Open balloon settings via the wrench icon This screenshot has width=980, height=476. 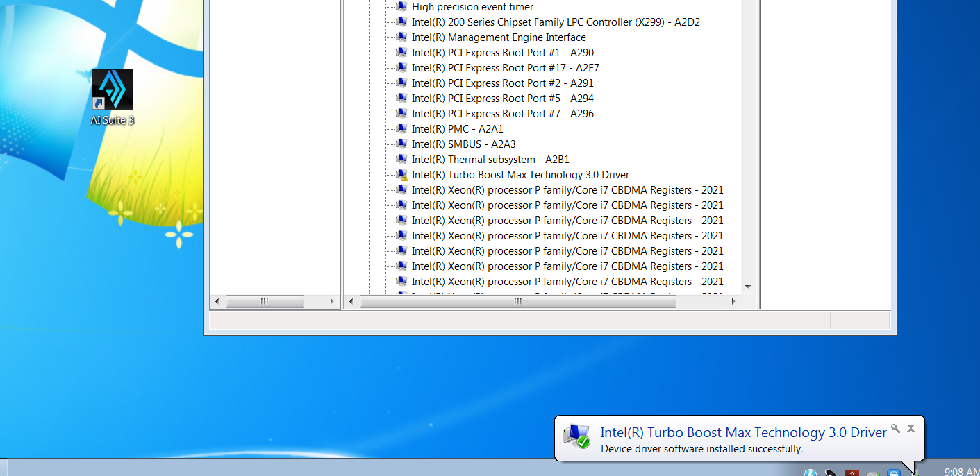pos(895,429)
